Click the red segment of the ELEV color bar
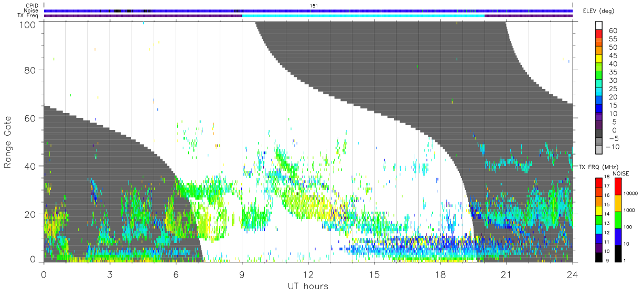644x297 pixels. tap(599, 35)
